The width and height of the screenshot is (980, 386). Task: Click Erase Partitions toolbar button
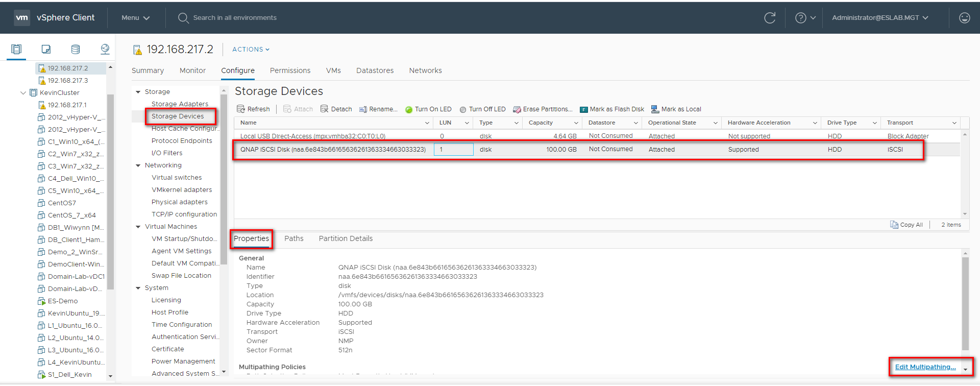pyautogui.click(x=543, y=109)
